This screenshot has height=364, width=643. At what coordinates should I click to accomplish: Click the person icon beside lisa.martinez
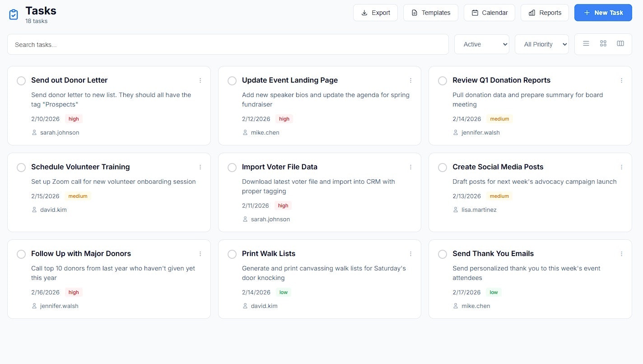(x=456, y=210)
